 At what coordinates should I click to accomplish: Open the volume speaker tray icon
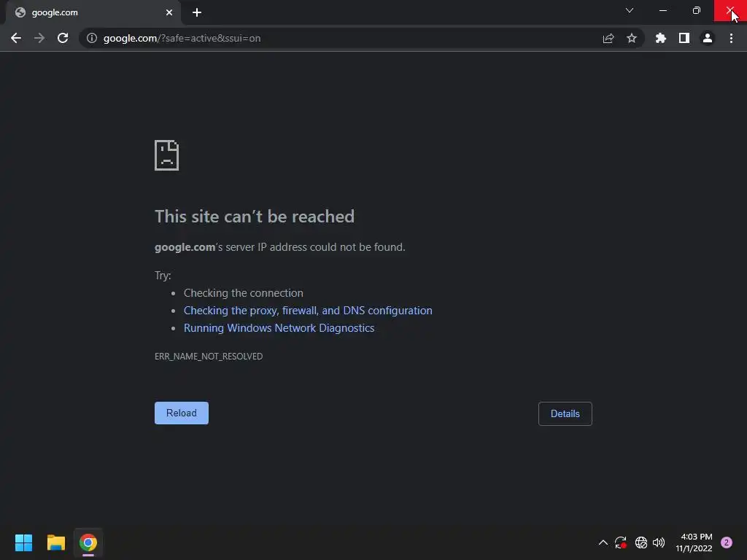[x=659, y=542]
